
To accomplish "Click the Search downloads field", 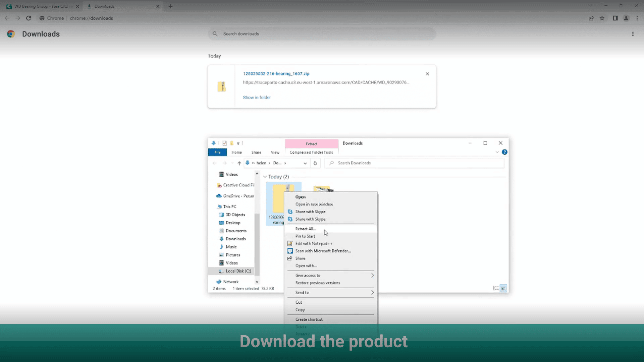I will click(x=322, y=34).
